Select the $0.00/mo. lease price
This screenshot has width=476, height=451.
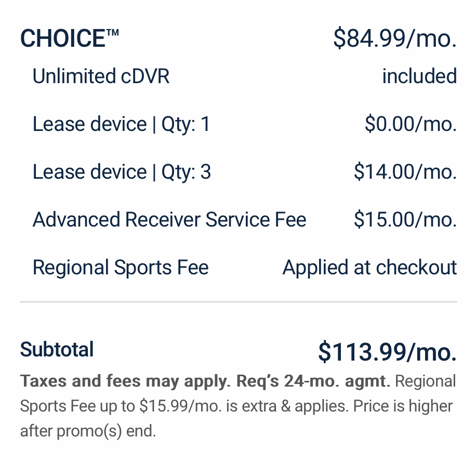[x=410, y=124]
